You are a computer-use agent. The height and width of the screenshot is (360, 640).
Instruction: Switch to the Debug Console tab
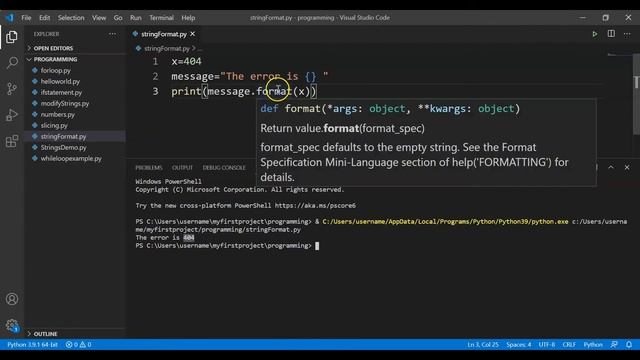click(x=224, y=168)
